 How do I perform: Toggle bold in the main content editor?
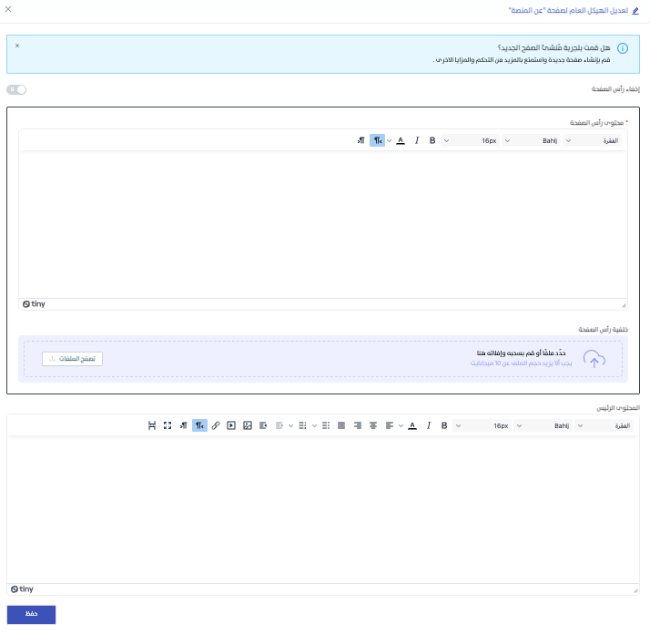click(444, 425)
